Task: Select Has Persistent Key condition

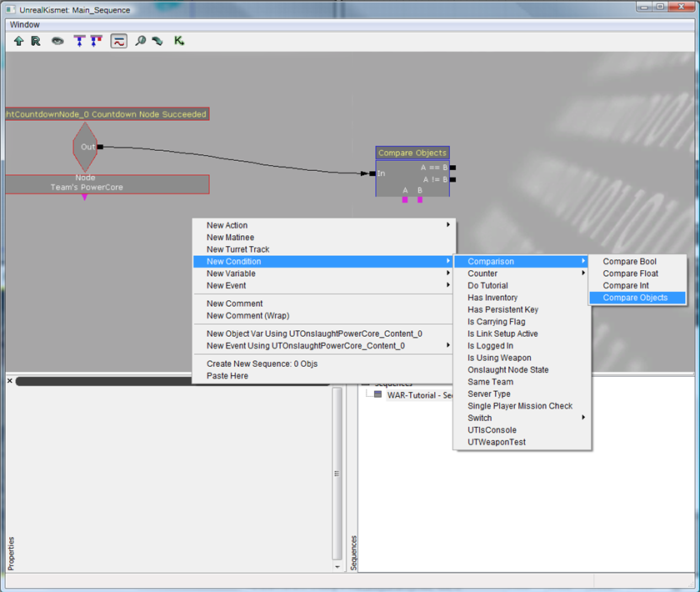Action: (x=522, y=309)
